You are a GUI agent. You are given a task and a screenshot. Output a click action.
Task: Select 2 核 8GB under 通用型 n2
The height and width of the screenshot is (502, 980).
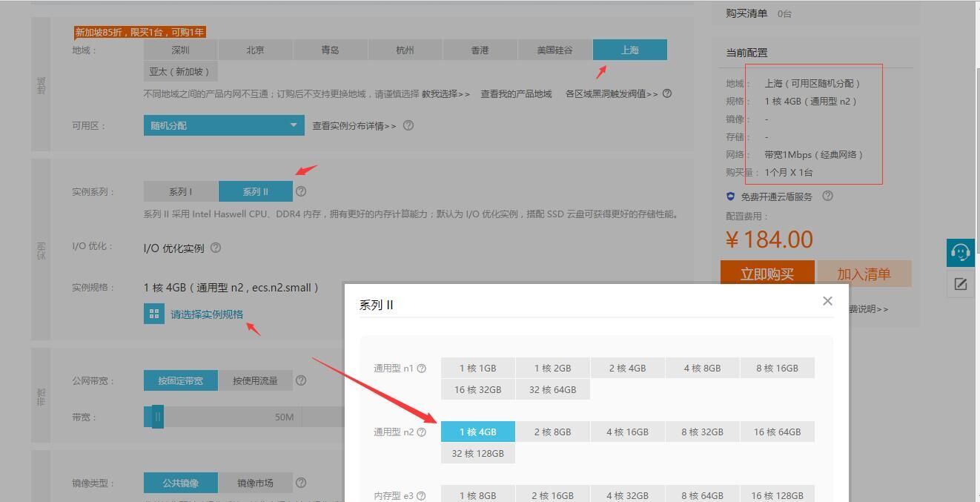[552, 432]
